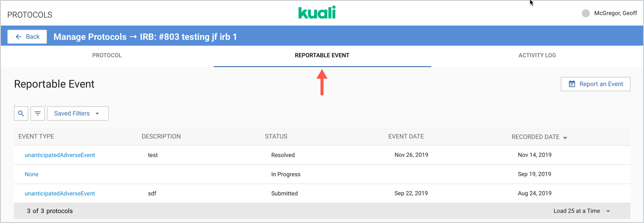The width and height of the screenshot is (644, 223).
Task: Click the McGregor, Geoff user name
Action: [615, 13]
